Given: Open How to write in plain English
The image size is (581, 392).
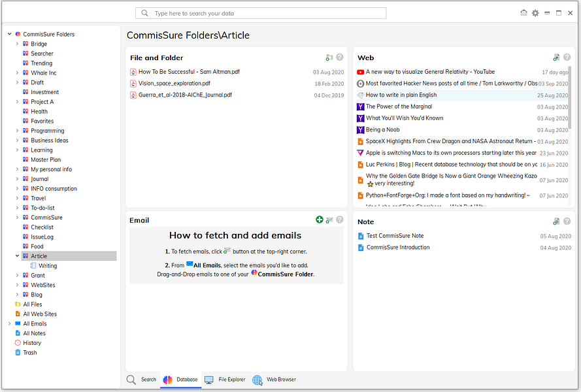Looking at the screenshot, I should point(401,95).
